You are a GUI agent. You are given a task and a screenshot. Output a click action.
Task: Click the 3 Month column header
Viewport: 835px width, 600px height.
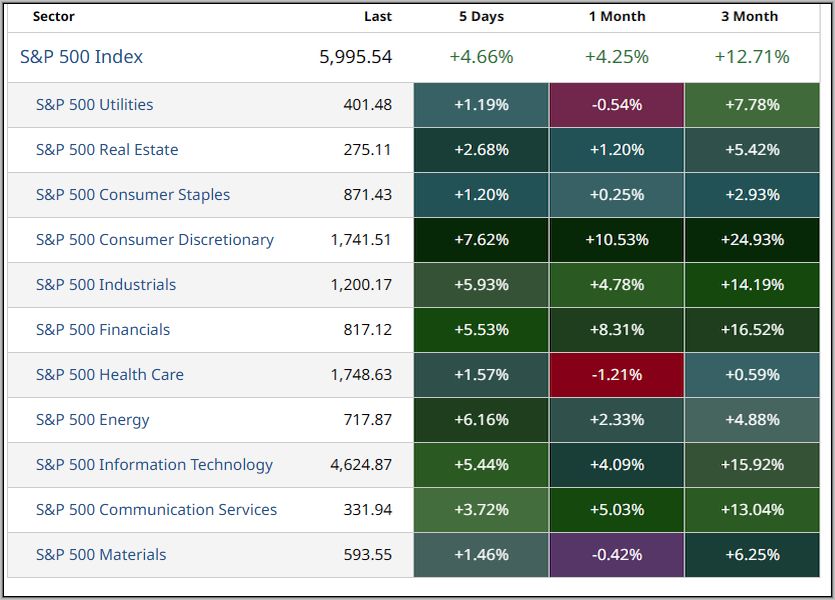752,16
